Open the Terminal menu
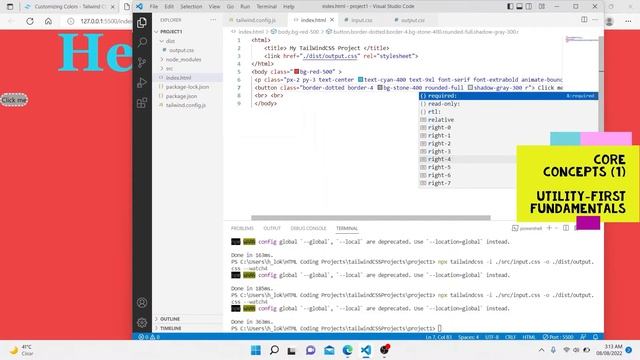Screen dimensions: 640x360 tap(267, 7)
